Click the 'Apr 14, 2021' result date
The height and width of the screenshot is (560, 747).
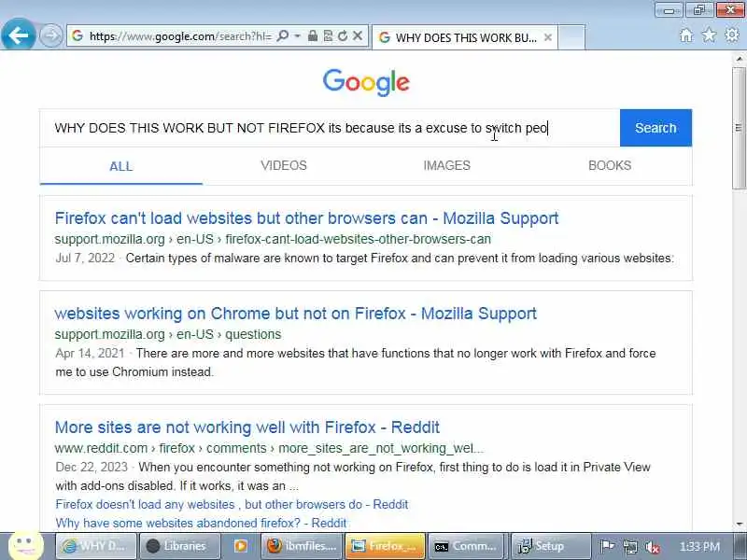point(90,354)
